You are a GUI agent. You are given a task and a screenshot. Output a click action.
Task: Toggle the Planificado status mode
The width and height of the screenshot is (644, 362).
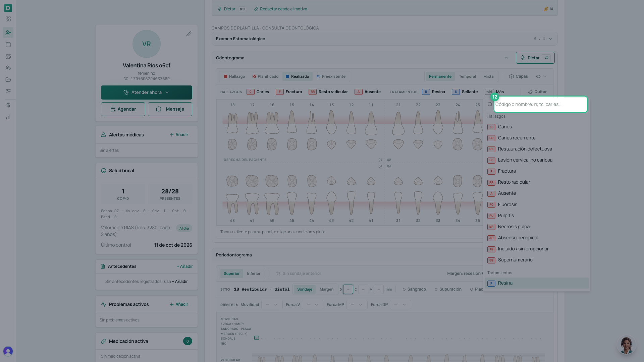tap(265, 76)
